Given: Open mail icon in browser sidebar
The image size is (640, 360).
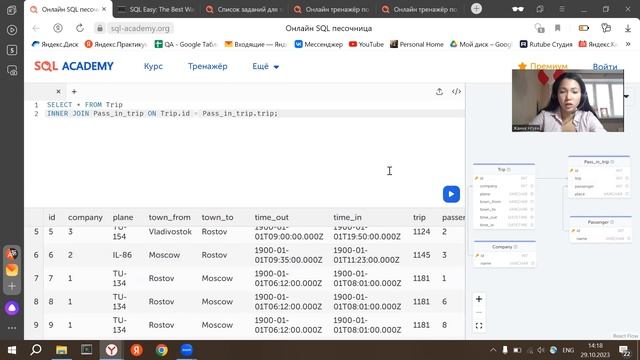Looking at the screenshot, I should click(12, 270).
